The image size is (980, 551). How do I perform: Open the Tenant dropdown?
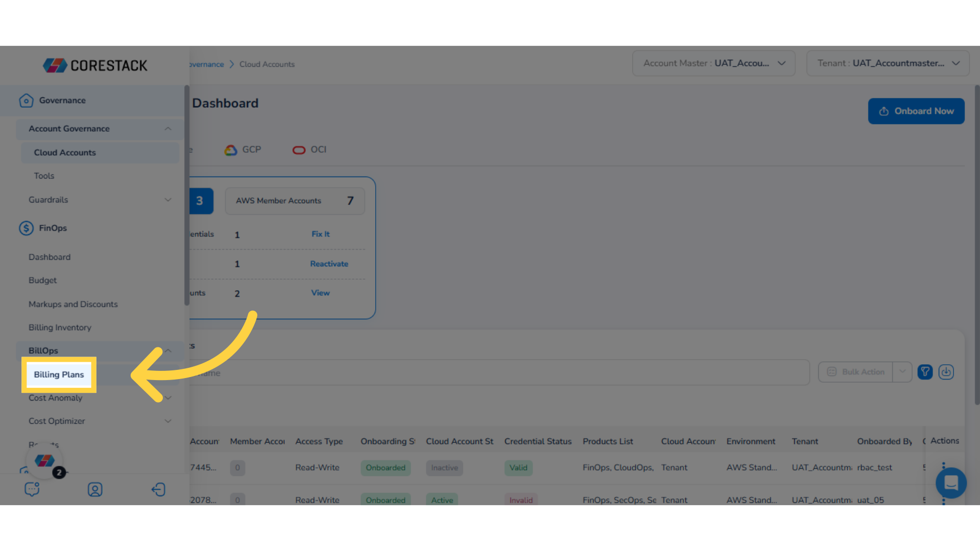pyautogui.click(x=888, y=63)
